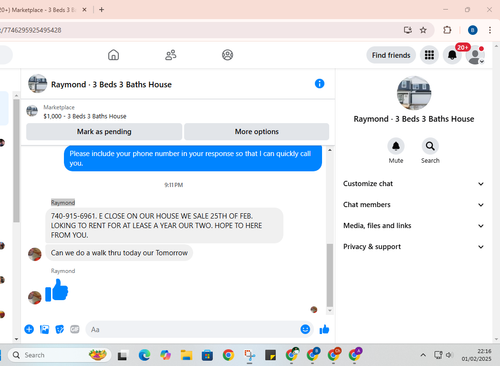
Task: Open Google Chrome first taskbar icon
Action: [x=228, y=355]
